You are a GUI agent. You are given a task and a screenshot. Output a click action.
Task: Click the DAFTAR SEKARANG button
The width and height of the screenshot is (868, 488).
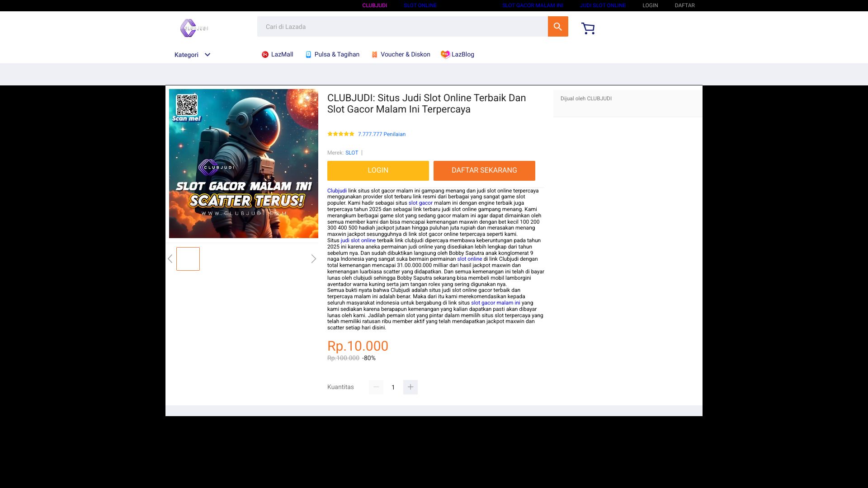484,171
